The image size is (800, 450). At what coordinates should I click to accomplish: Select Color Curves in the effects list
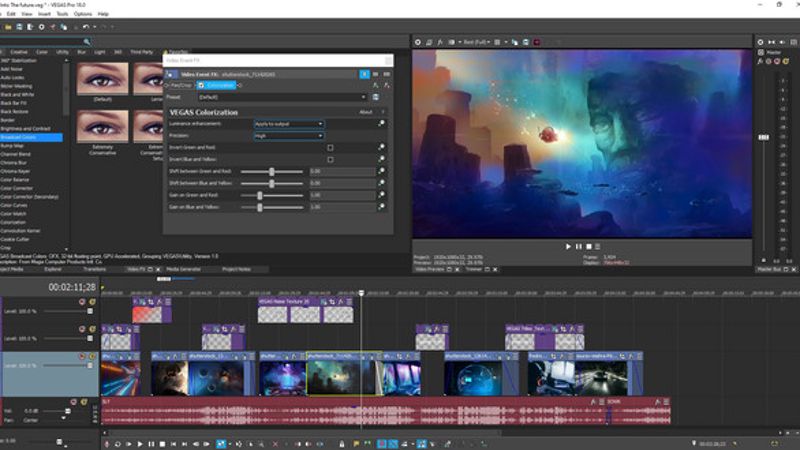click(x=14, y=205)
